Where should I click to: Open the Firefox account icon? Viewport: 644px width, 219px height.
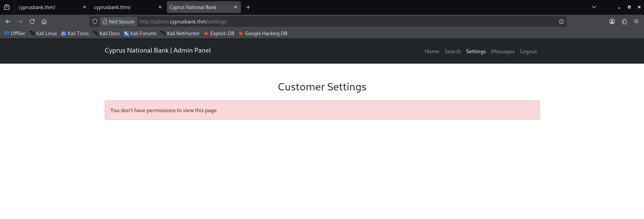point(612,21)
